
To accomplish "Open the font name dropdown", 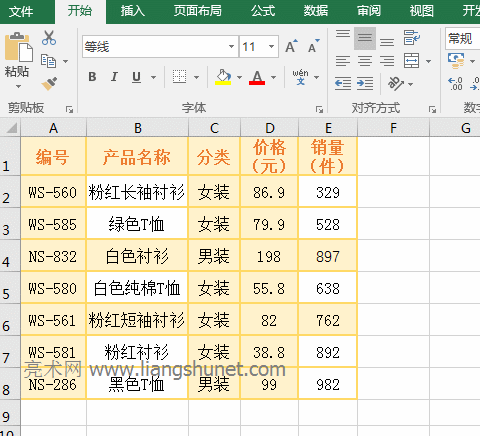I will pyautogui.click(x=231, y=46).
